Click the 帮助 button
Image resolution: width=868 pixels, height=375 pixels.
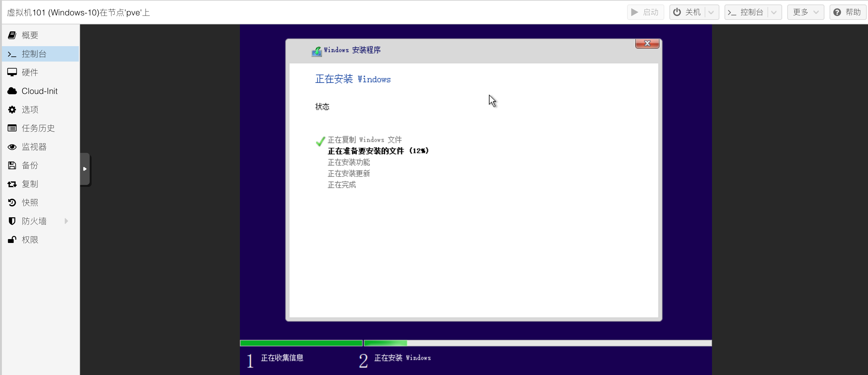click(848, 13)
